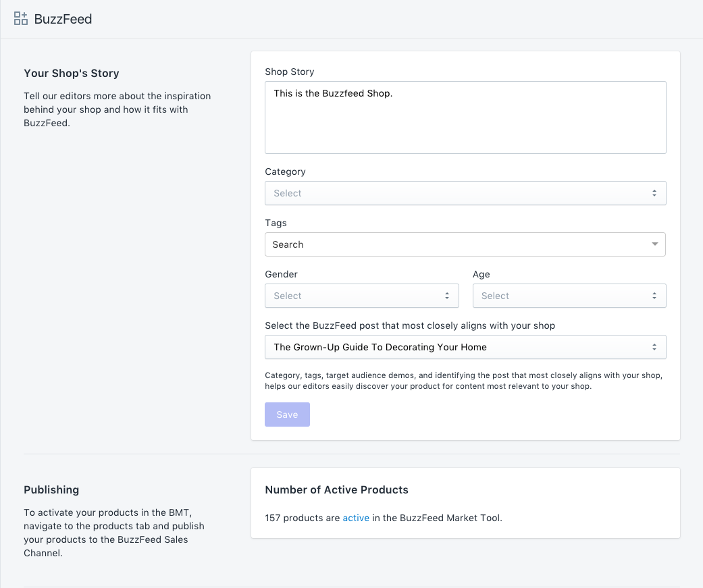This screenshot has width=703, height=588.
Task: Click the Save button
Action: 287,415
